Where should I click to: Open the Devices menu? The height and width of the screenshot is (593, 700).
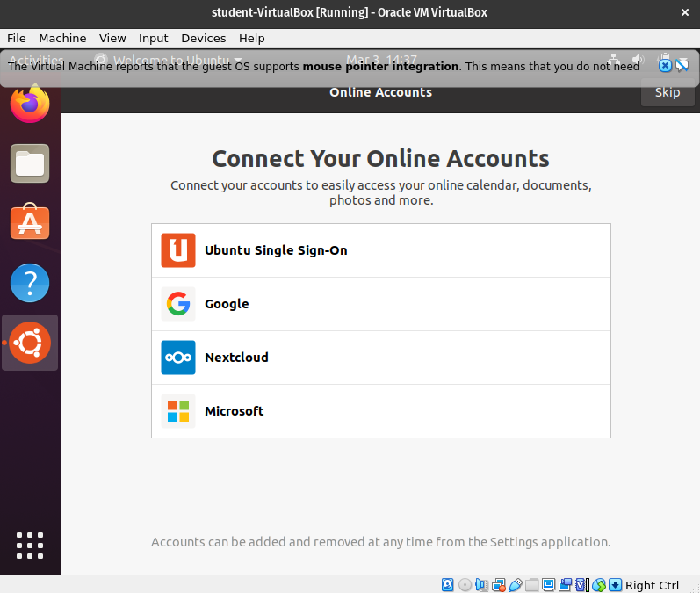coord(203,38)
